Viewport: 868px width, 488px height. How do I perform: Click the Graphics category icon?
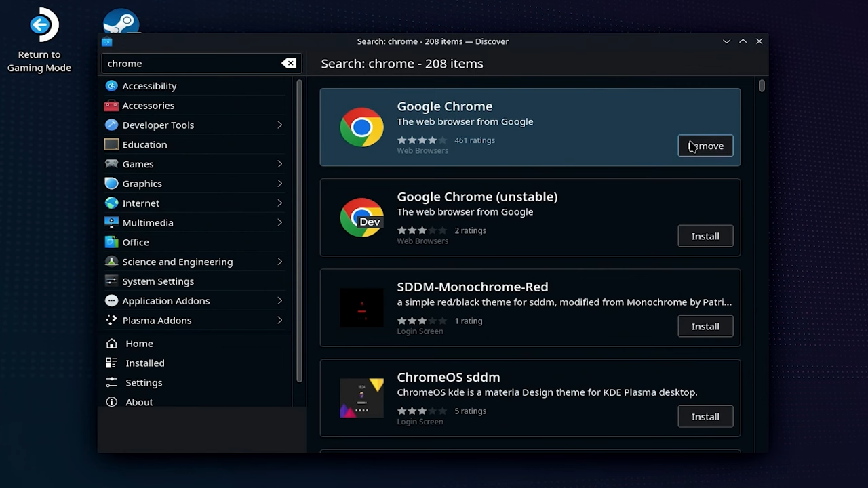[x=112, y=184]
